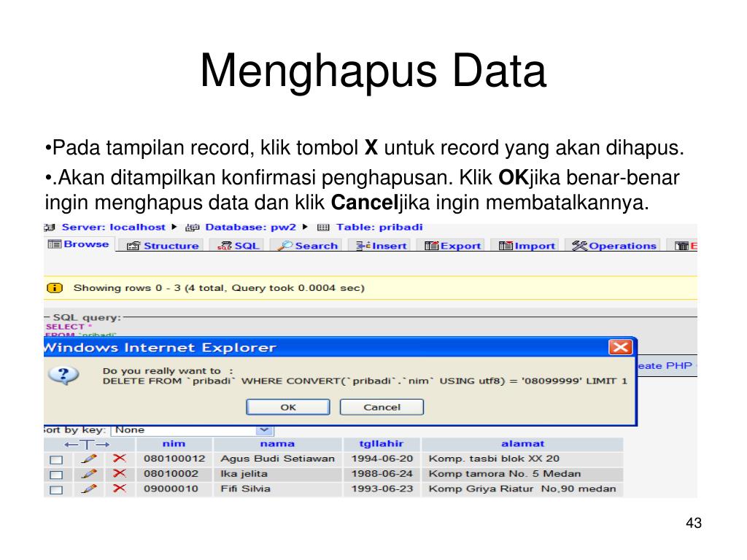Click the database icon beside Database: pw2

[x=192, y=227]
